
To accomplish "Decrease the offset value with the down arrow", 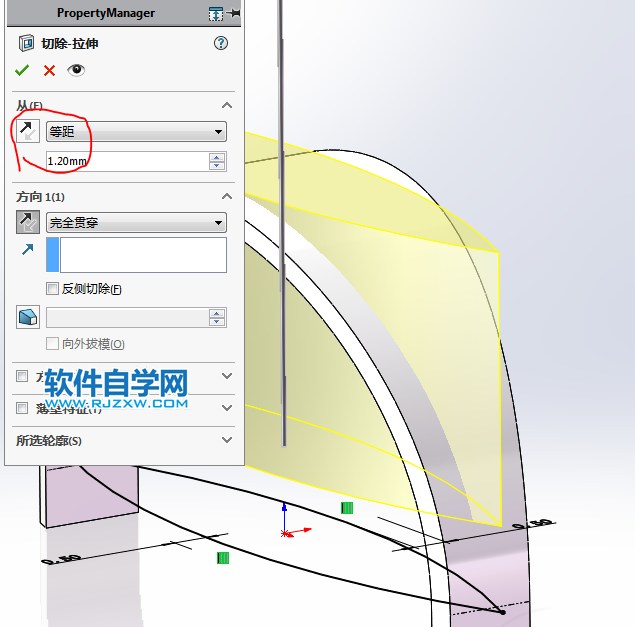I will [x=217, y=166].
